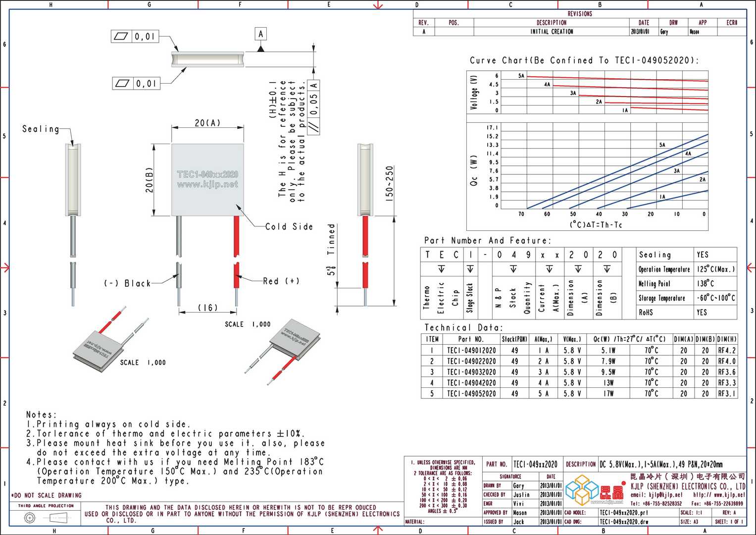Click the '*DO NOT SCALE DRAWING' note

46,495
